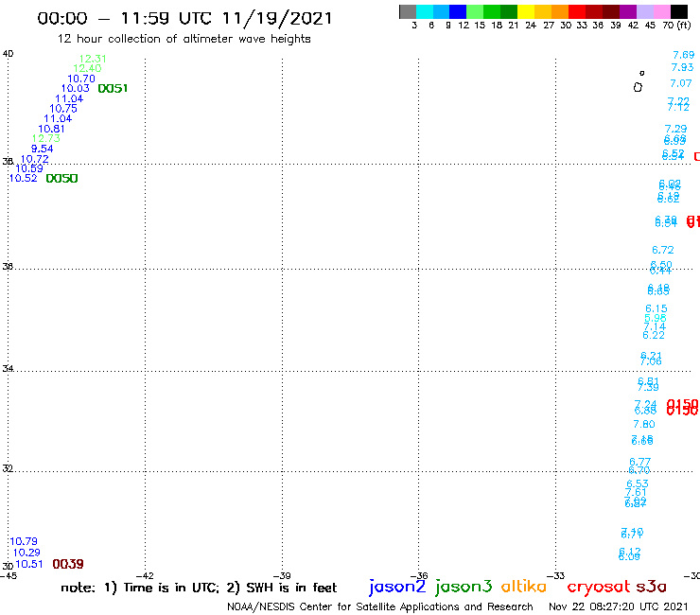
Task: Select the light green reading 12.73
Action: [46, 138]
